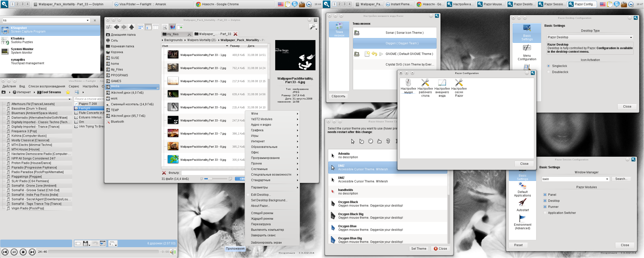The height and width of the screenshot is (258, 644).
Task: Click the Amarok volume speaker icon
Action: (x=173, y=252)
